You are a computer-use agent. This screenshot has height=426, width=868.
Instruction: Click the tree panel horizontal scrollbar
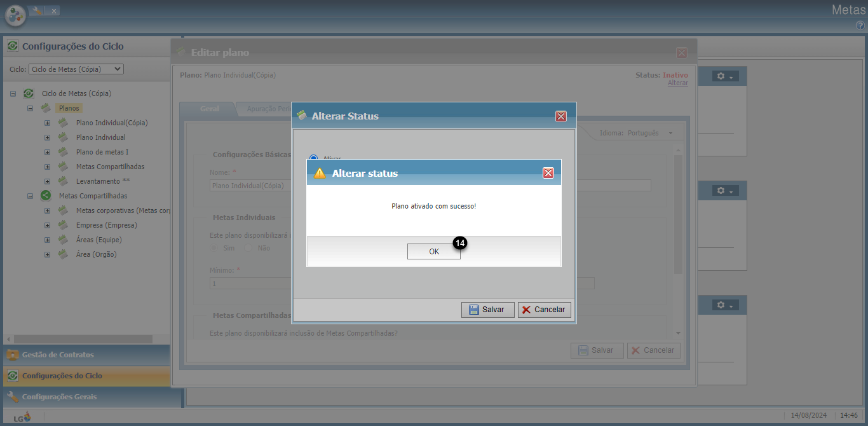[x=83, y=340]
